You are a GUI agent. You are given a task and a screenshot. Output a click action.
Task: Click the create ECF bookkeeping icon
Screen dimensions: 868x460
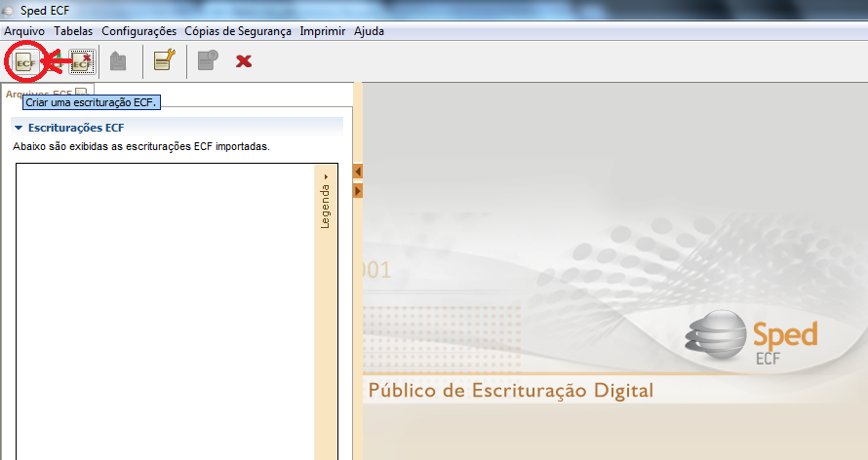(x=25, y=62)
